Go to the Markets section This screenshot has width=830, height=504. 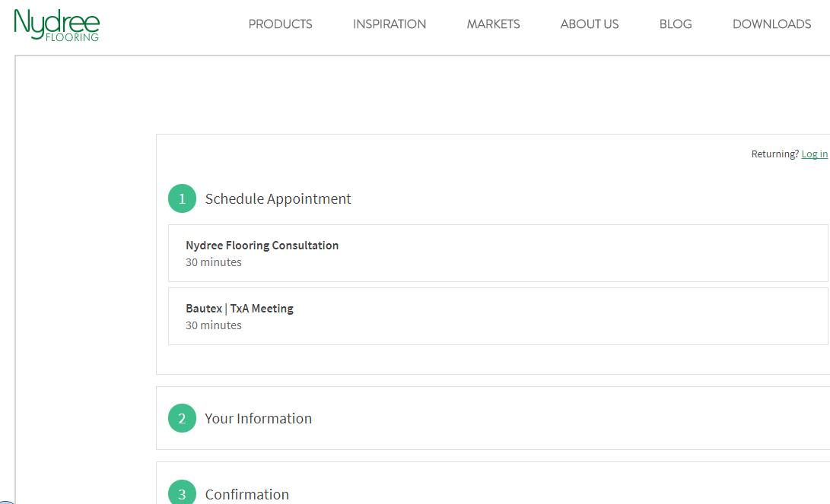point(493,24)
